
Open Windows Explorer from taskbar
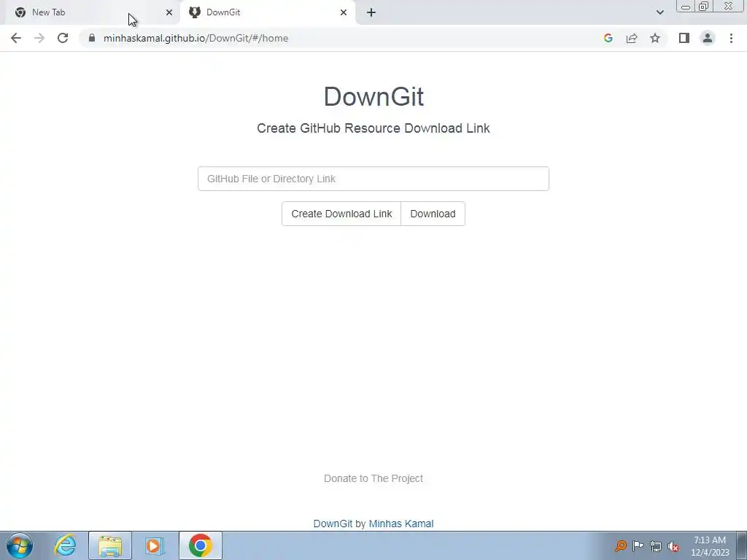pyautogui.click(x=110, y=545)
